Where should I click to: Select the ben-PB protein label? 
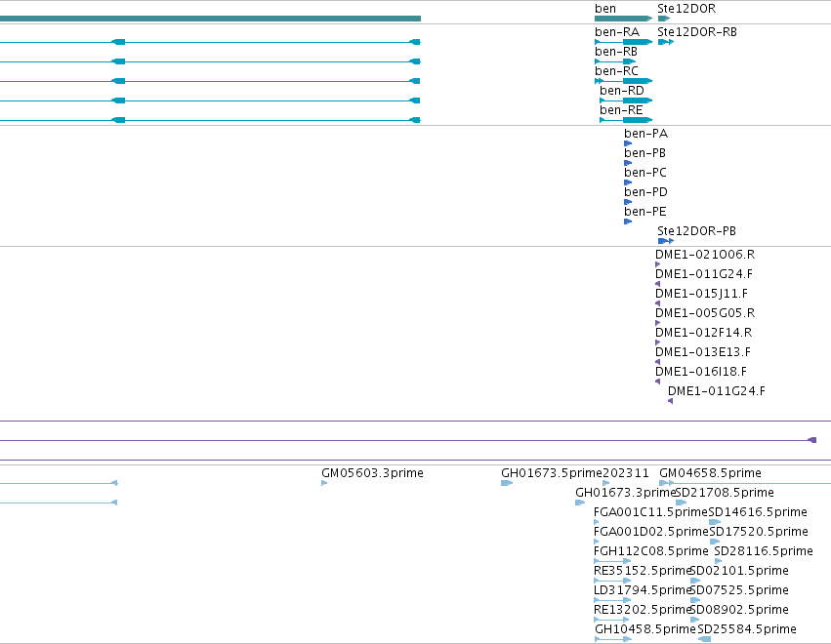(644, 153)
